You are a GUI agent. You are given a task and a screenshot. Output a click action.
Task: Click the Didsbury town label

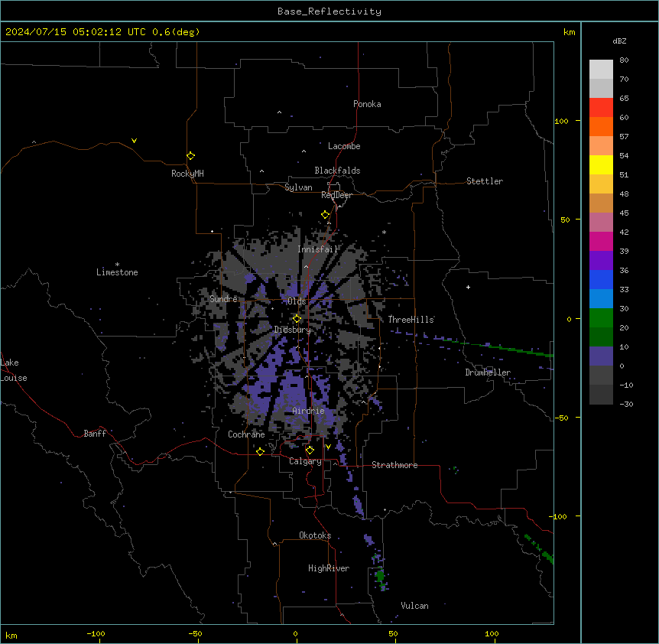[293, 330]
